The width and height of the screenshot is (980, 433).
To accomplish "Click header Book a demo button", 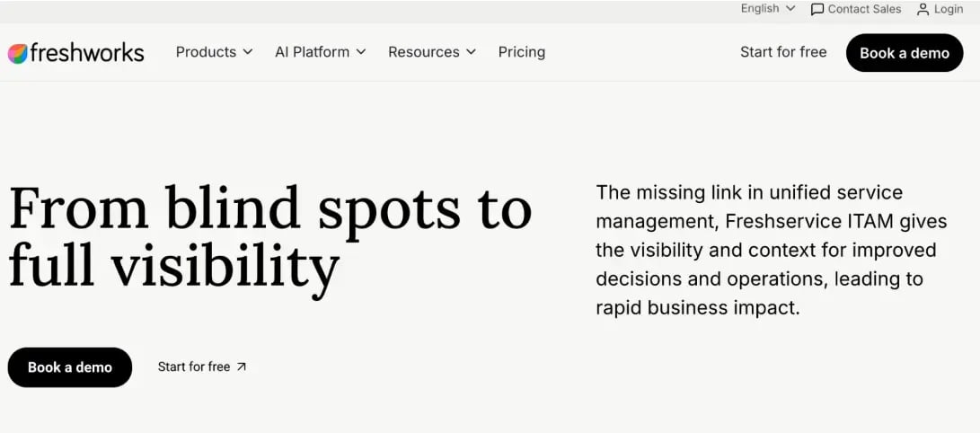I will pyautogui.click(x=905, y=53).
